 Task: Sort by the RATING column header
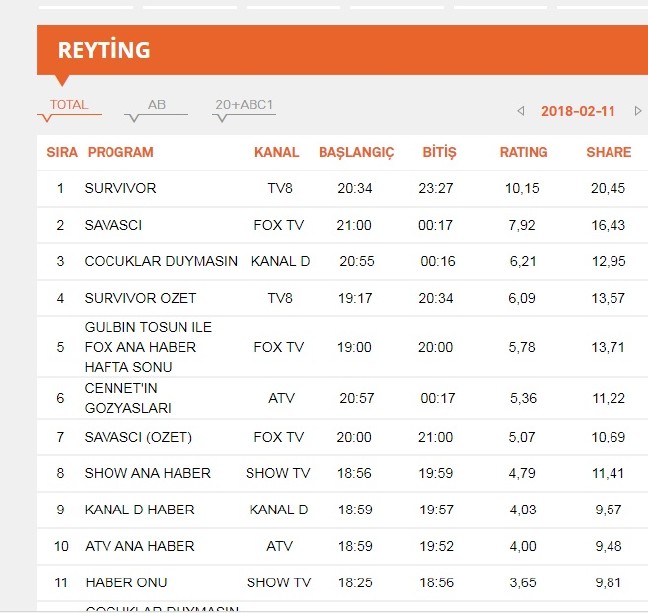(523, 153)
